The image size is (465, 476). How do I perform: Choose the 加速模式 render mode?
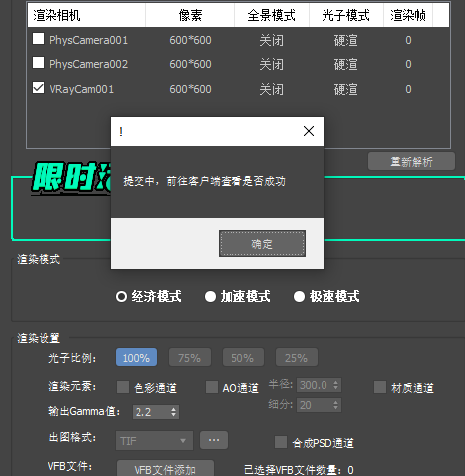point(210,296)
